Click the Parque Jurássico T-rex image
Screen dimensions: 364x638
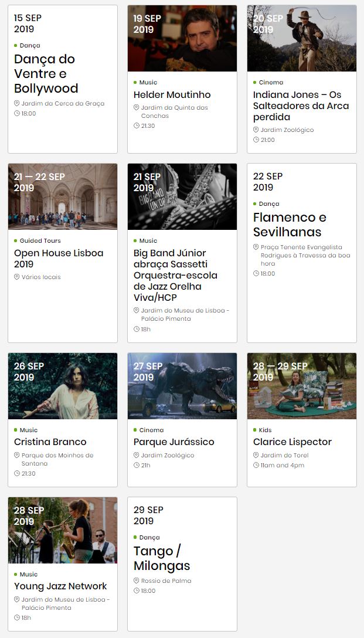point(182,386)
